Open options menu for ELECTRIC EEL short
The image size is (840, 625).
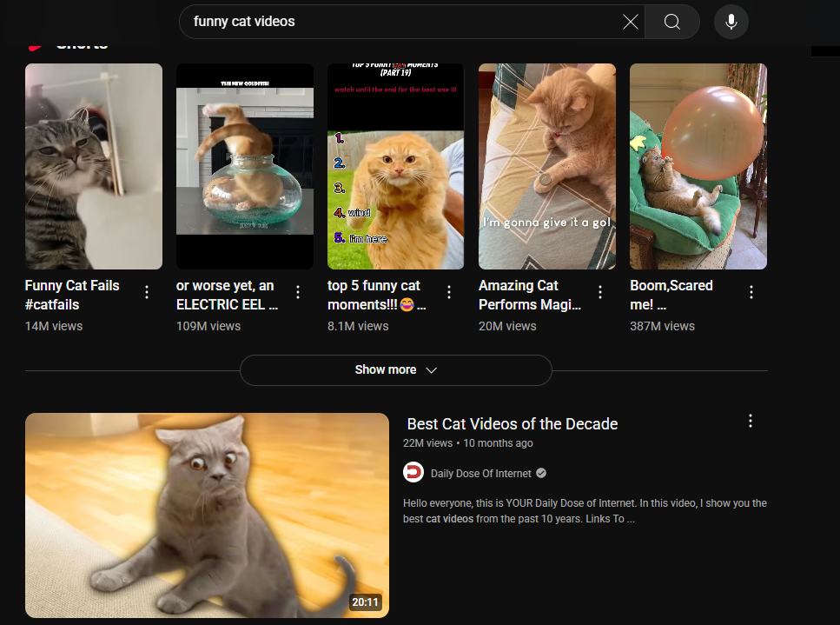[298, 292]
